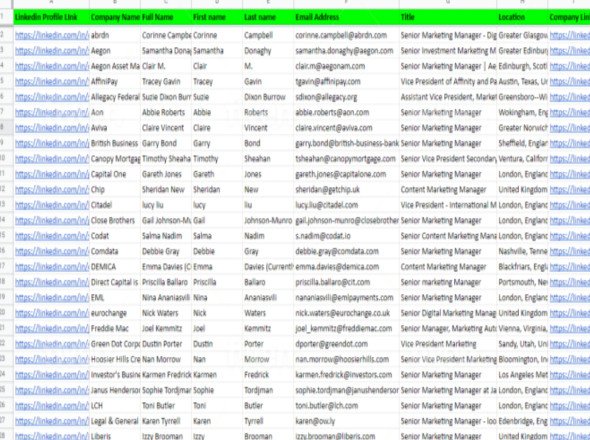Open the LinkedIn profile link in the abrdn row

pos(52,35)
